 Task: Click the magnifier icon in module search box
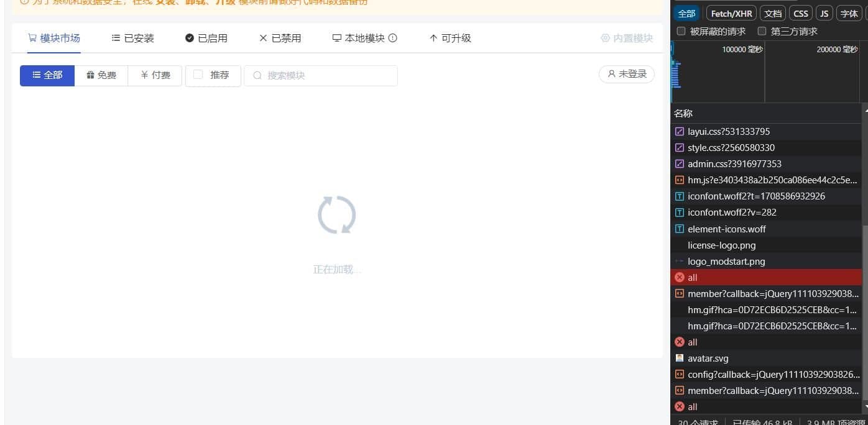pos(257,76)
